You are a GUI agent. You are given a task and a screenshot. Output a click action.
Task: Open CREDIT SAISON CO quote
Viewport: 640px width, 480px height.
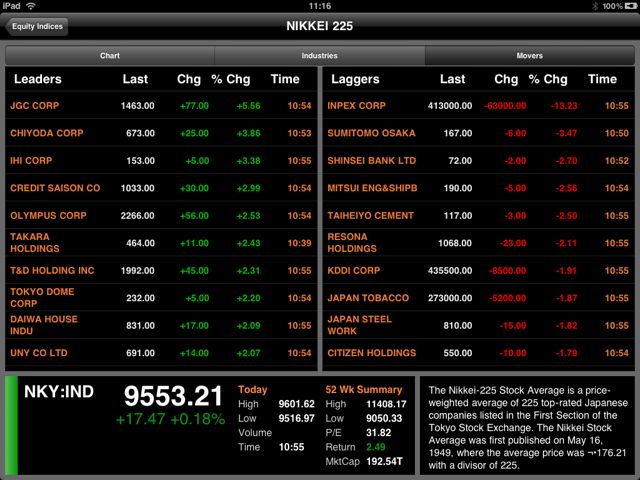click(x=161, y=188)
